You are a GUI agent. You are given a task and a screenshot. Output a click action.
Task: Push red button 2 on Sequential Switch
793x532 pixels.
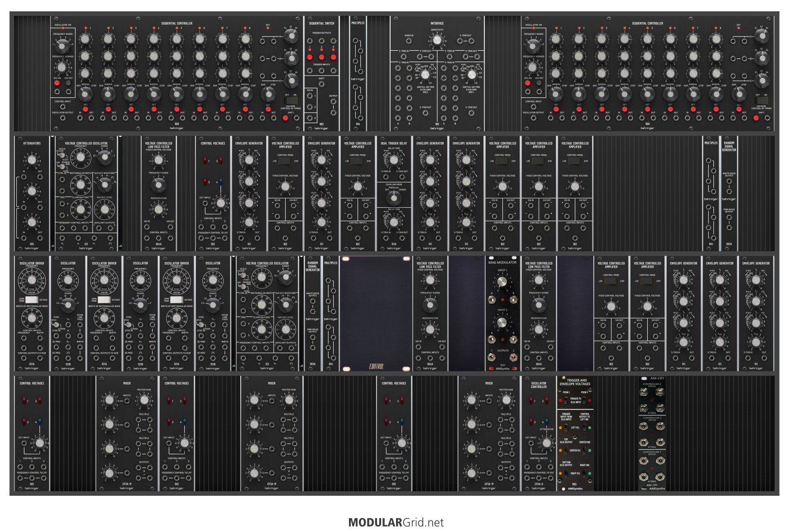click(321, 57)
